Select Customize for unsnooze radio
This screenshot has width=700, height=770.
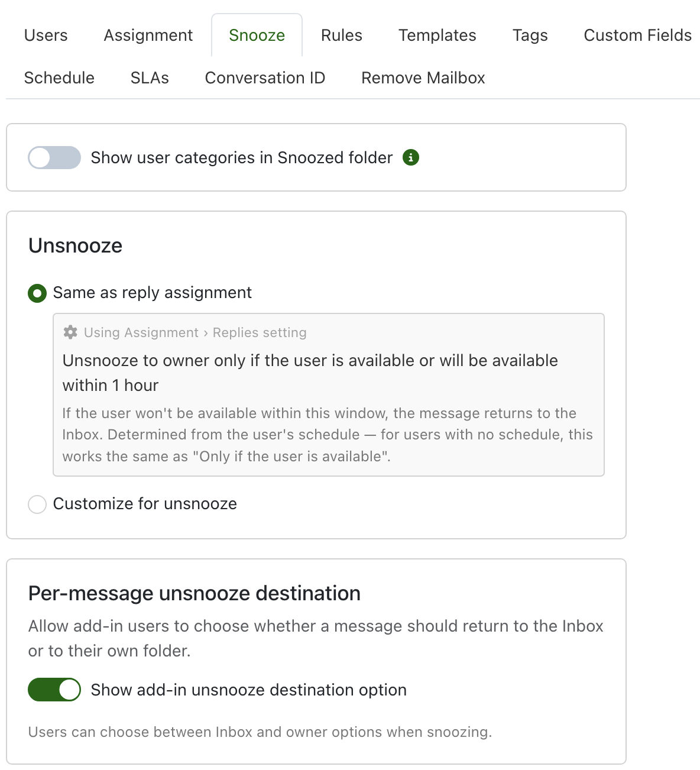[x=37, y=504]
